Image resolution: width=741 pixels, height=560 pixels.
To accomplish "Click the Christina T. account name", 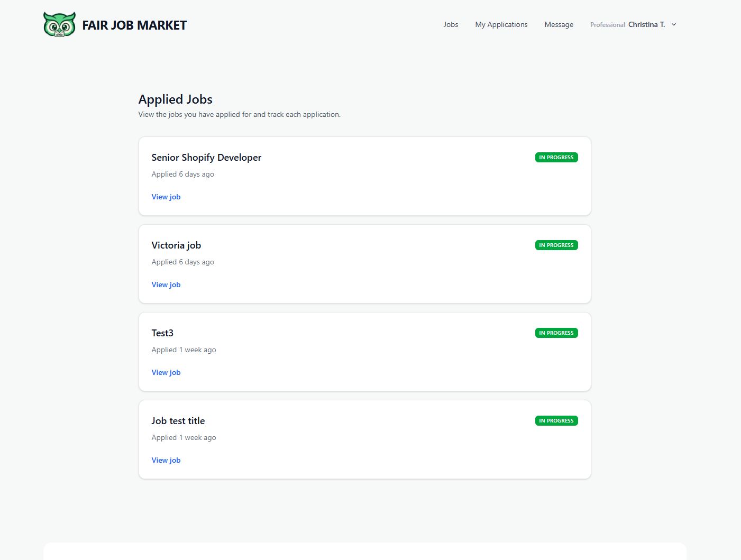I will (646, 24).
